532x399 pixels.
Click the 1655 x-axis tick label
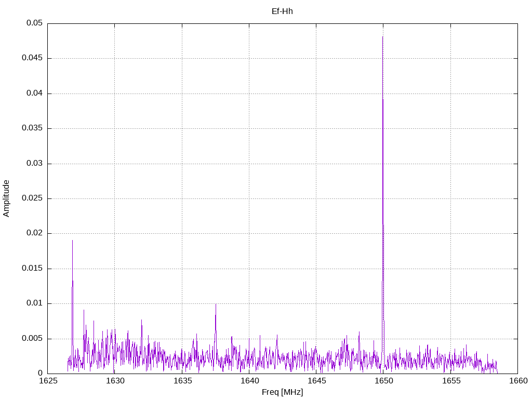tap(451, 381)
